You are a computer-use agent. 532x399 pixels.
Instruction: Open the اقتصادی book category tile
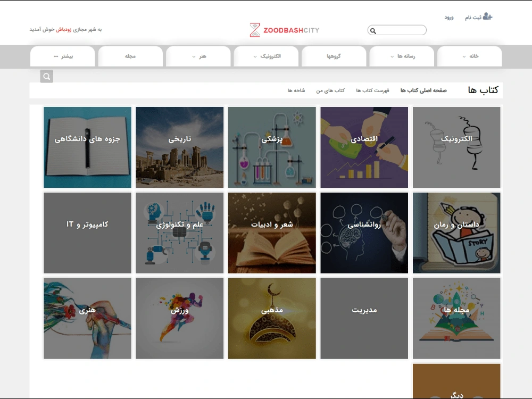click(x=364, y=147)
